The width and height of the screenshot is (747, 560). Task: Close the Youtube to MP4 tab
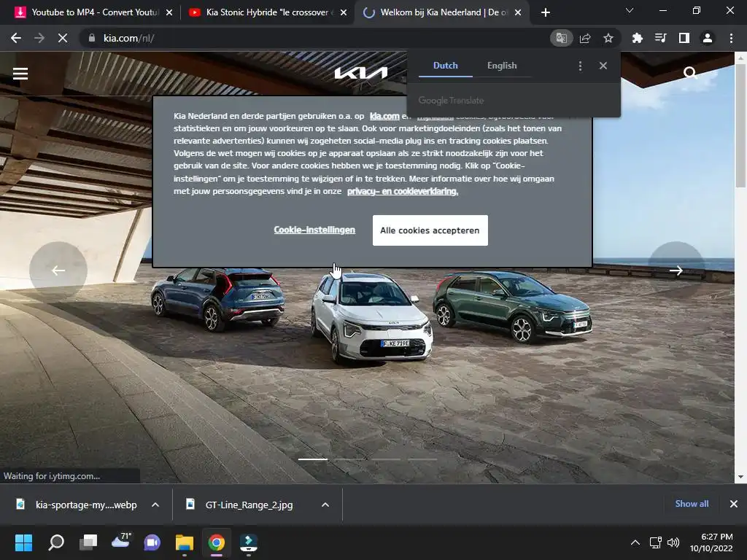(169, 12)
